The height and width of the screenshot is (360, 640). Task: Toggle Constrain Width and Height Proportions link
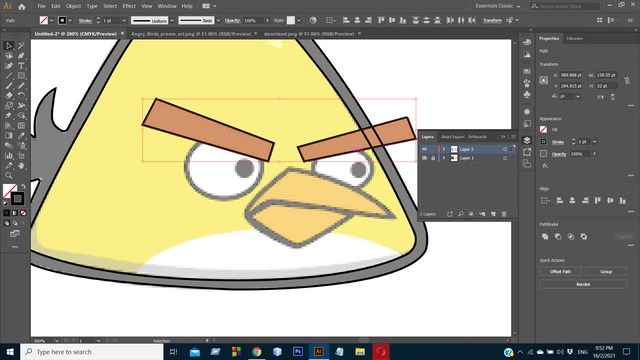pyautogui.click(x=627, y=81)
